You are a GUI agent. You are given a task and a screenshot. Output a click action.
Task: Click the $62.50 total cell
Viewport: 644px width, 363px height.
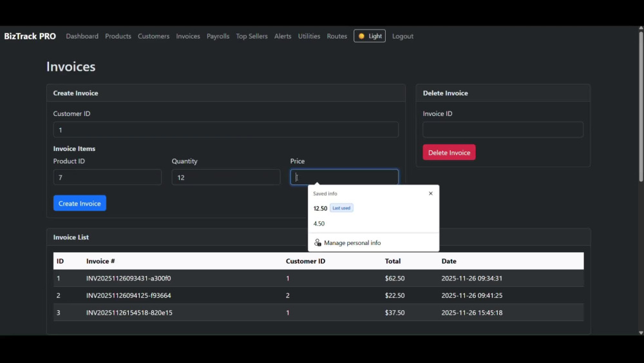click(395, 279)
